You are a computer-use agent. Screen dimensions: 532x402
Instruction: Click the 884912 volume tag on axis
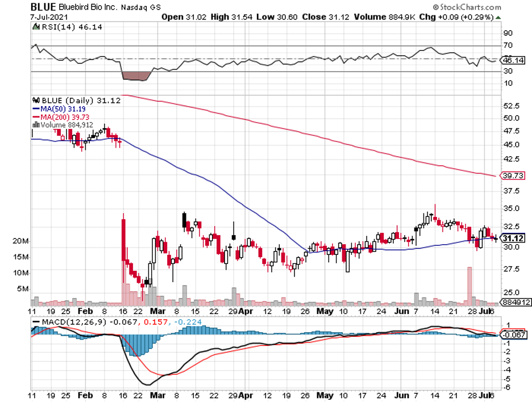pyautogui.click(x=517, y=302)
